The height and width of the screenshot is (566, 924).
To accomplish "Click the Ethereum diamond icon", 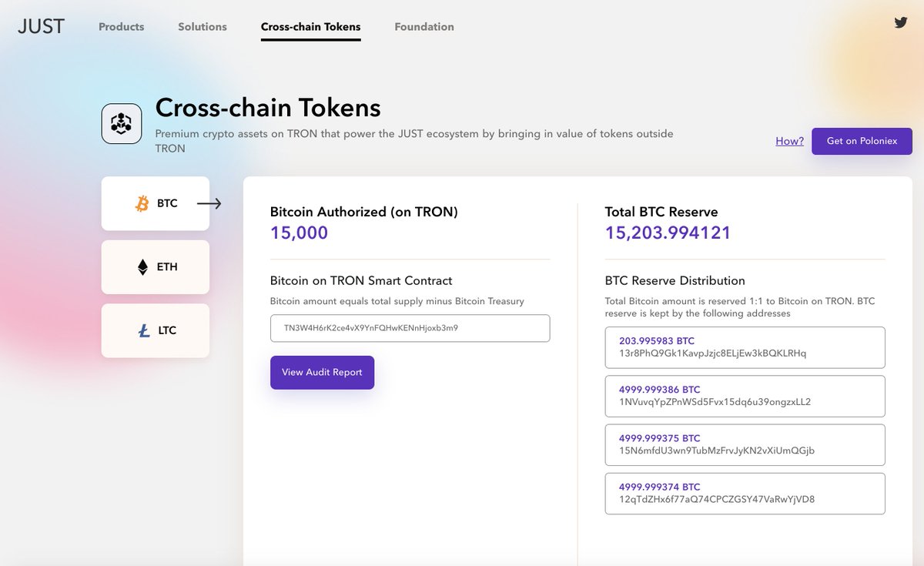I will (x=142, y=267).
